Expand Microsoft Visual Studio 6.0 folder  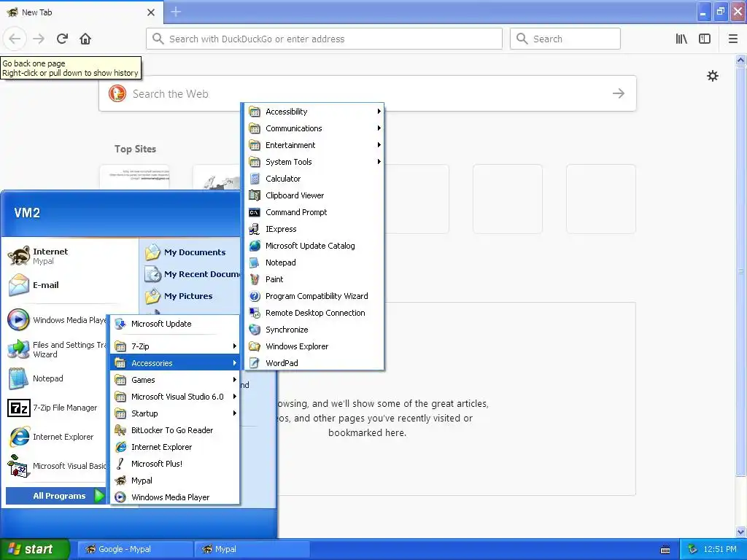pos(175,397)
